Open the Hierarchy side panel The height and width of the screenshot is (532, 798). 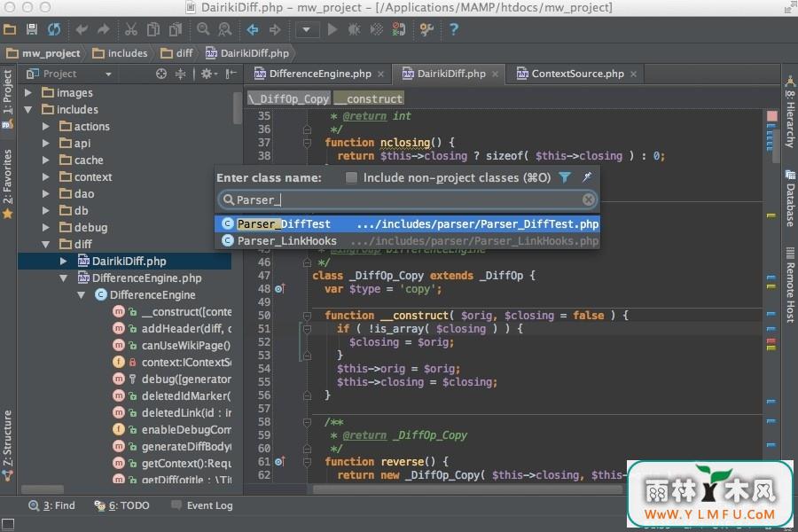click(x=789, y=112)
